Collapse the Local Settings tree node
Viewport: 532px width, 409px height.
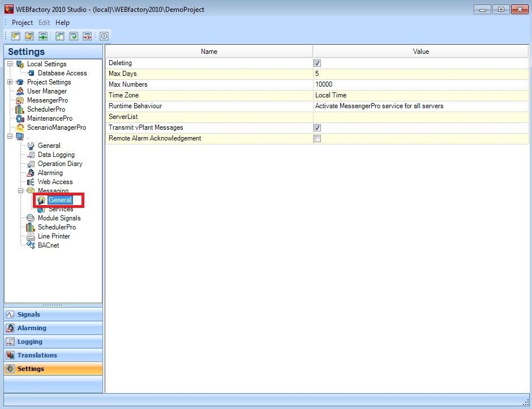tap(10, 64)
